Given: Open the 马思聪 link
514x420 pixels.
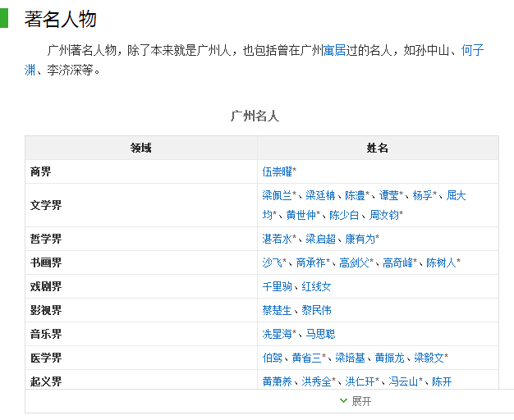Looking at the screenshot, I should 320,334.
